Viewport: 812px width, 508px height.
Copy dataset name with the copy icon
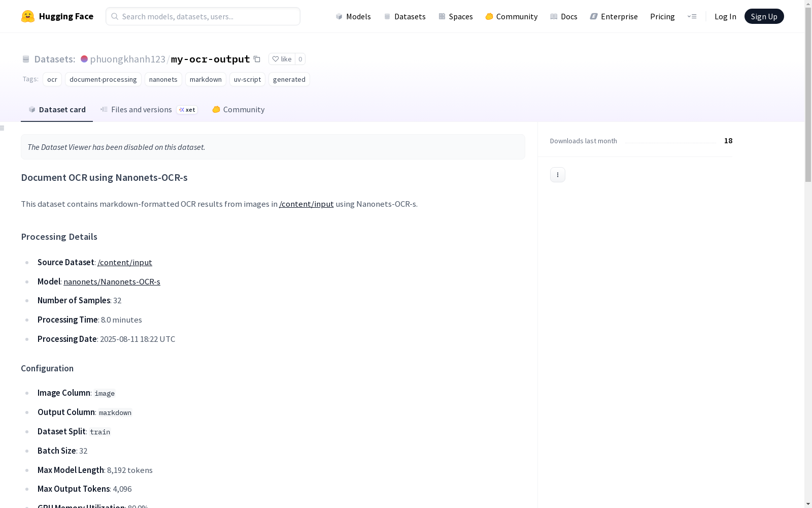(x=257, y=59)
